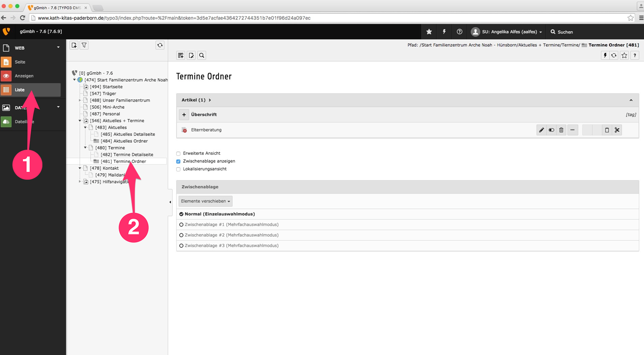
Task: Delete Elternberatung record with trash icon
Action: click(561, 130)
